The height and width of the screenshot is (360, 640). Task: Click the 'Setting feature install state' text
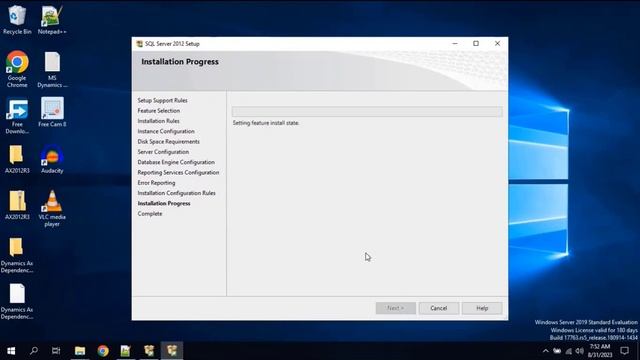click(x=266, y=123)
